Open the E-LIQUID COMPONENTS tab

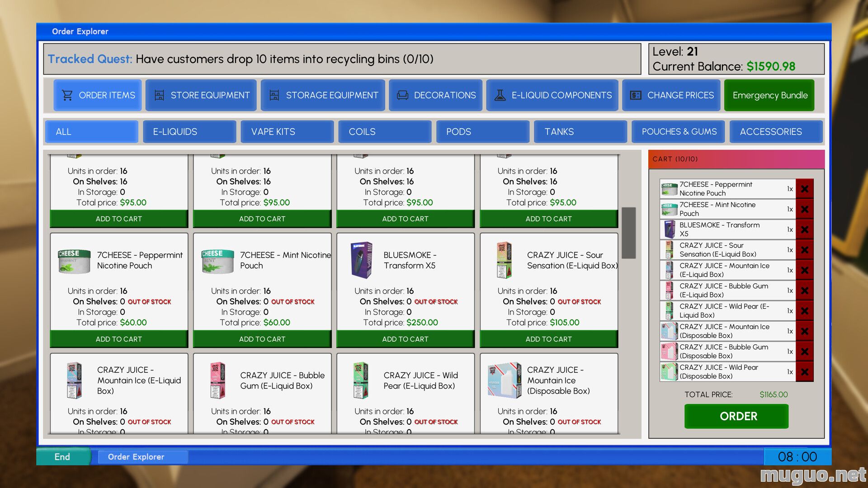tap(552, 95)
